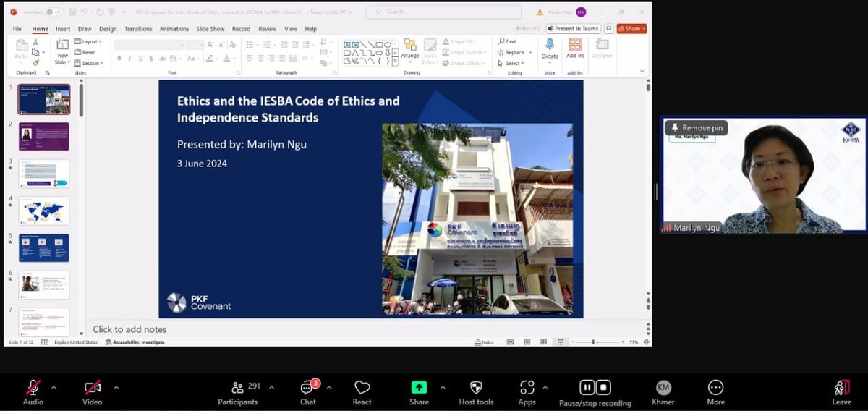Stop the Zoom recording
The image size is (868, 411).
604,387
